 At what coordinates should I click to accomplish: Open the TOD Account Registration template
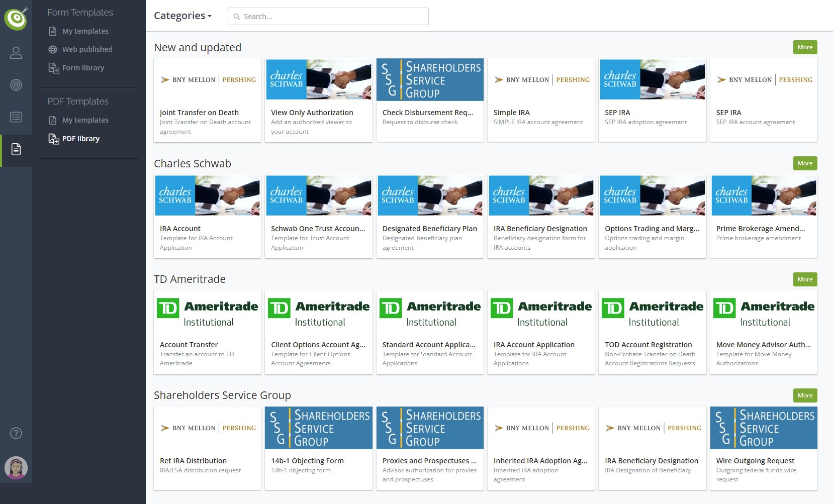652,332
